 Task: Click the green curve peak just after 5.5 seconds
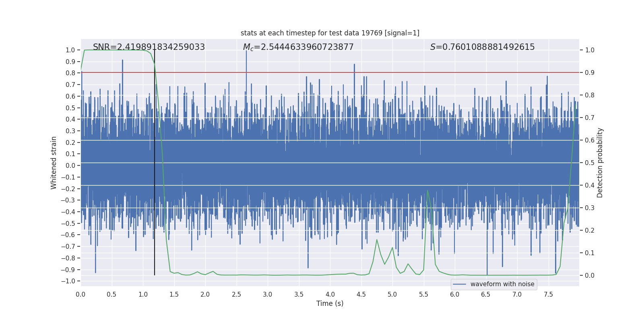pyautogui.click(x=427, y=191)
